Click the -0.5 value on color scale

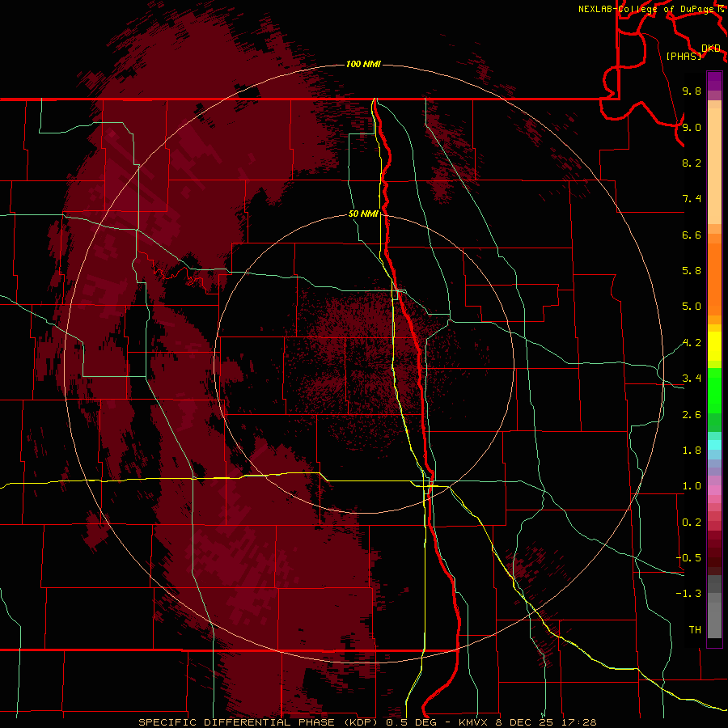pyautogui.click(x=688, y=558)
